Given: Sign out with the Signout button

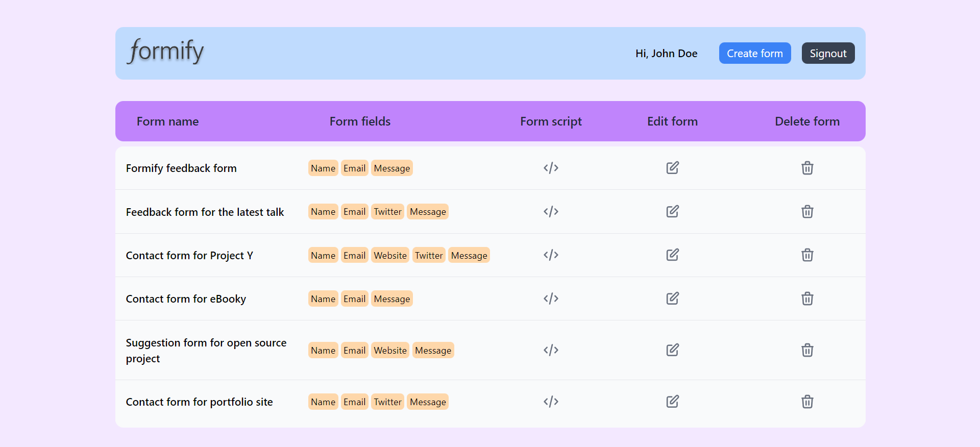Looking at the screenshot, I should [x=828, y=53].
